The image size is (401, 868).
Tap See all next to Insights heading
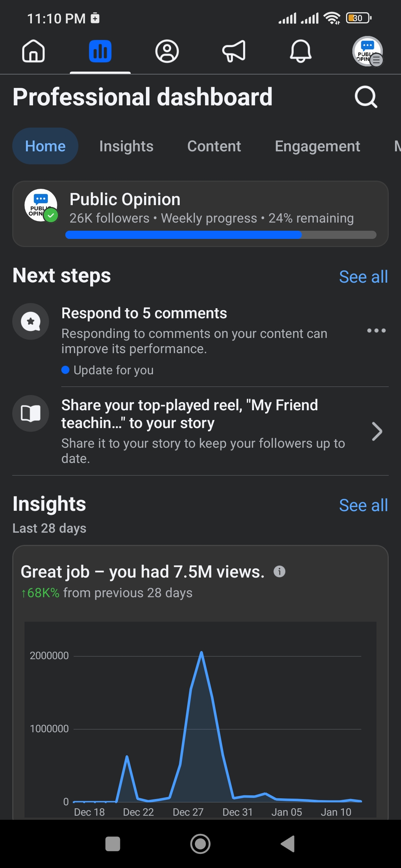pos(363,505)
